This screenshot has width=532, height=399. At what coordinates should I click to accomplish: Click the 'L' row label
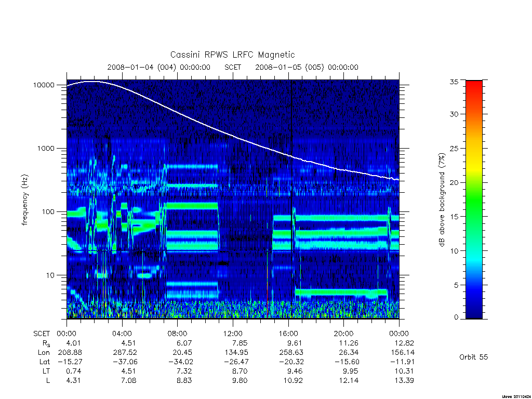(x=48, y=380)
